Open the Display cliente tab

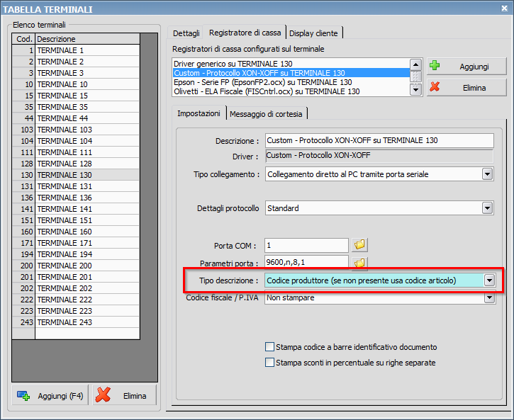[313, 33]
